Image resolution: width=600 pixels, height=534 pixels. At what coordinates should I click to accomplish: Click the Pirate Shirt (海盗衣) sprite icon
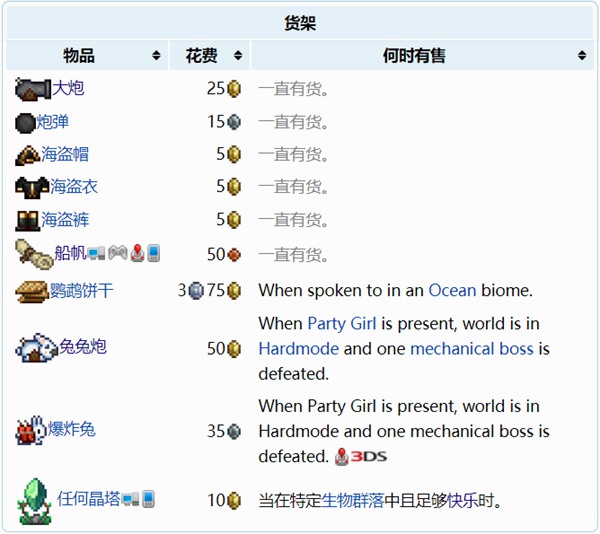pyautogui.click(x=32, y=188)
